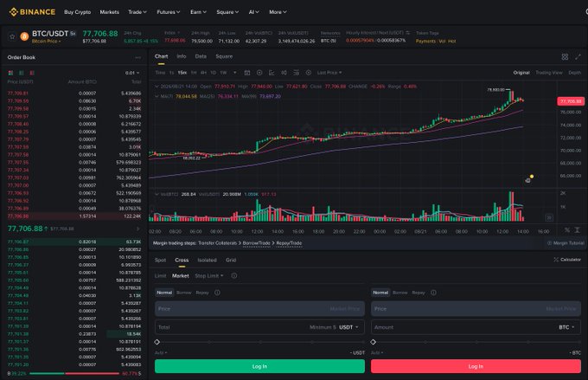588x380 pixels.
Task: Click the Total input field
Action: (259, 327)
